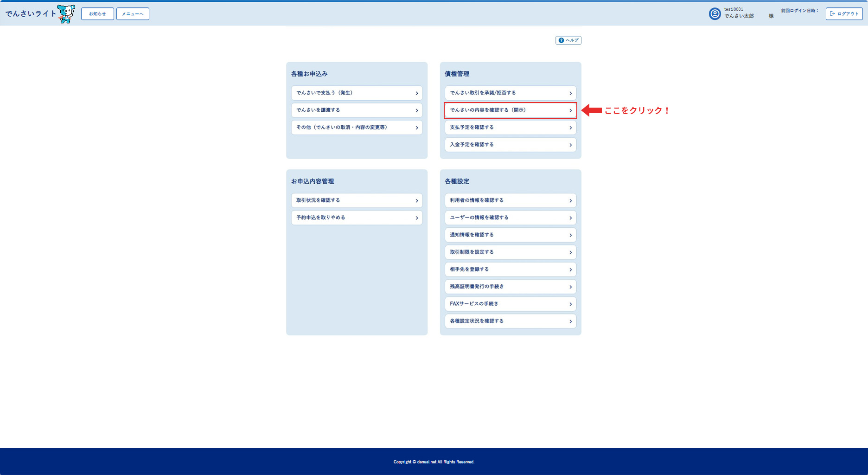The height and width of the screenshot is (475, 868).
Task: Open でんさいで支払う（発生） menu item
Action: point(357,93)
